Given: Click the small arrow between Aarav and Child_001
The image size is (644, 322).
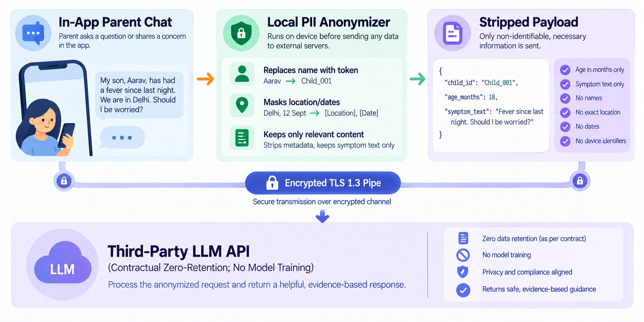Looking at the screenshot, I should 291,81.
